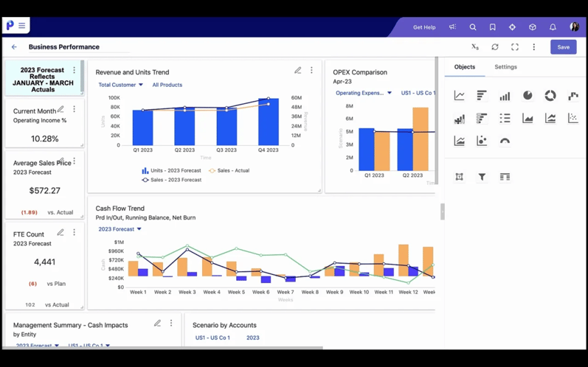588x367 pixels.
Task: Expand the Total Customer dropdown
Action: (120, 85)
